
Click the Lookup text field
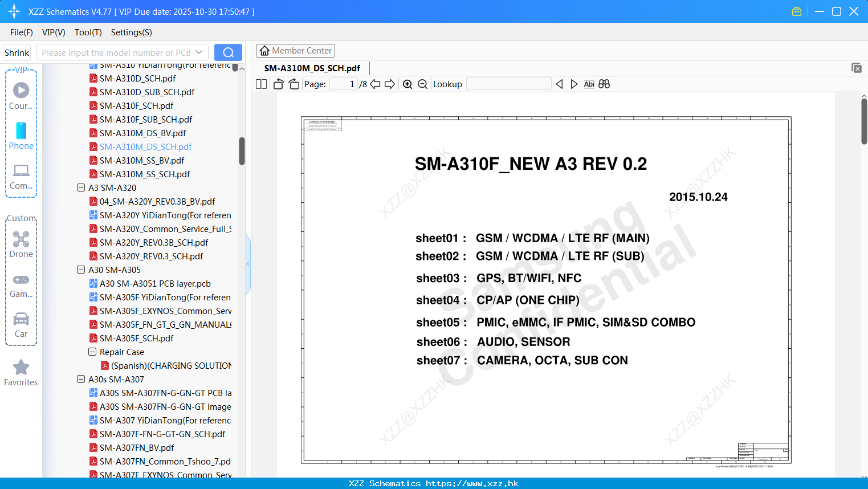(x=509, y=84)
